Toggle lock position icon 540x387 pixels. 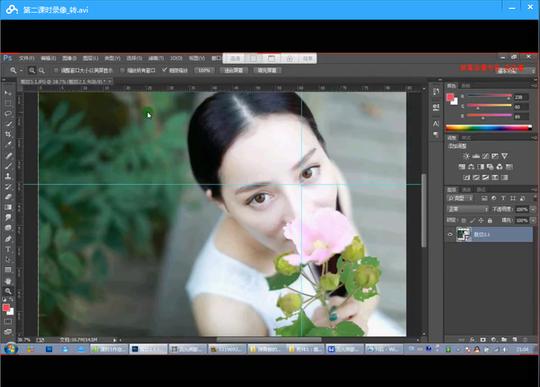pyautogui.click(x=481, y=220)
